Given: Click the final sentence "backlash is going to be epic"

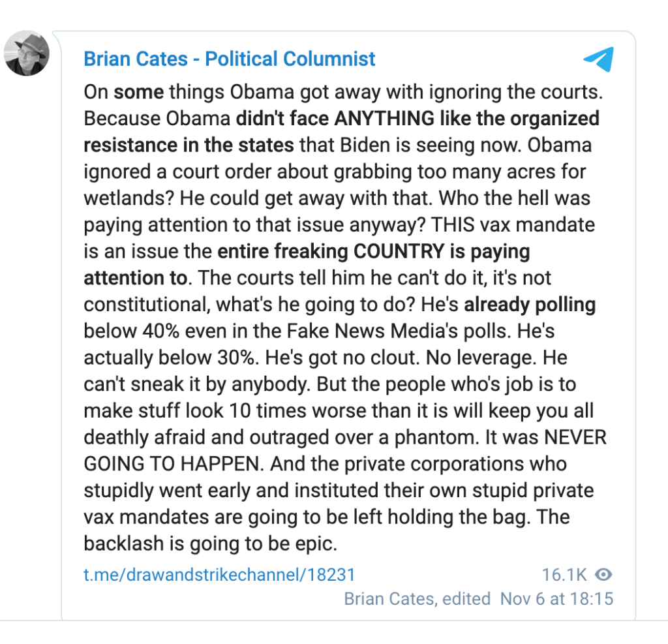Looking at the screenshot, I should pyautogui.click(x=210, y=544).
